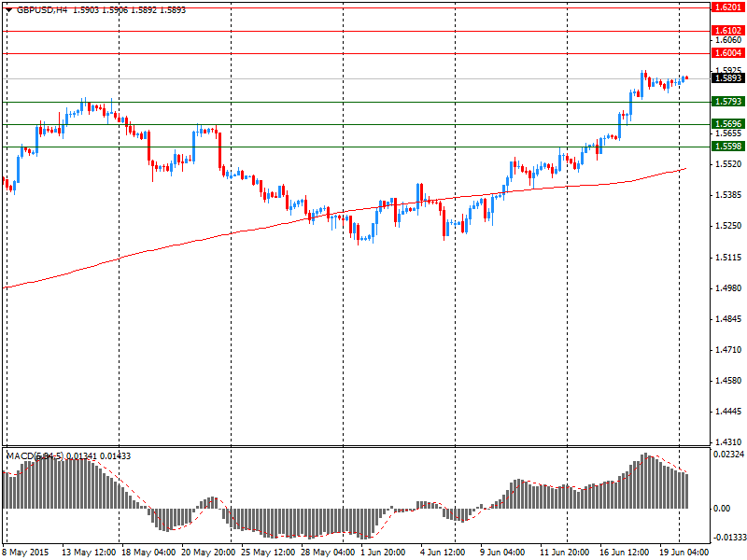This screenshot has width=747, height=560.
Task: Click the 0.02324 MACD scale value
Action: [x=728, y=455]
